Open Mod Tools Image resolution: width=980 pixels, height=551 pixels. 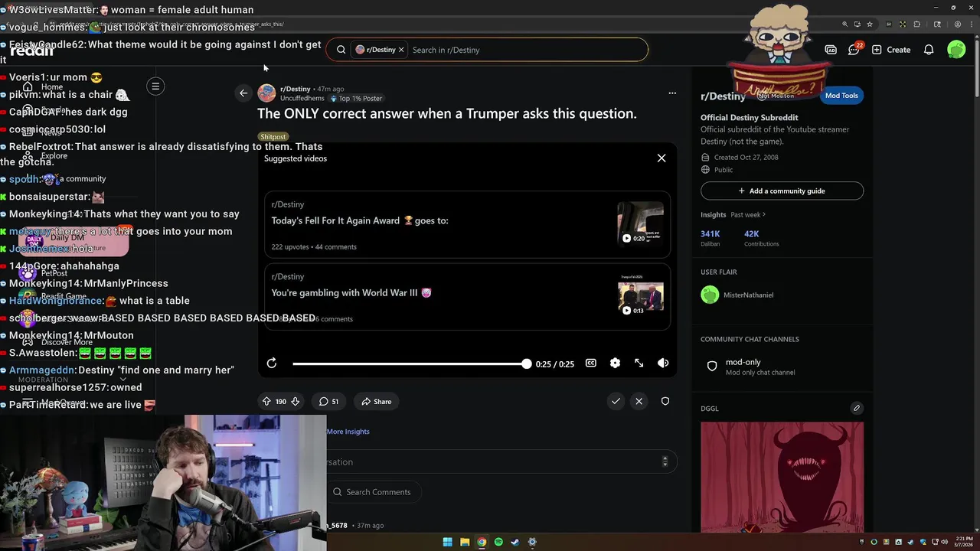click(841, 96)
